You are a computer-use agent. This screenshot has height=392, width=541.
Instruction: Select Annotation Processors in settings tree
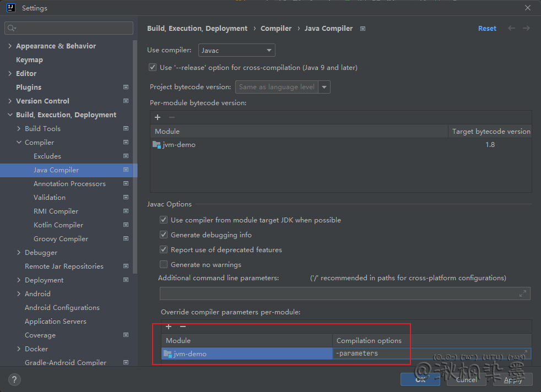coord(69,184)
